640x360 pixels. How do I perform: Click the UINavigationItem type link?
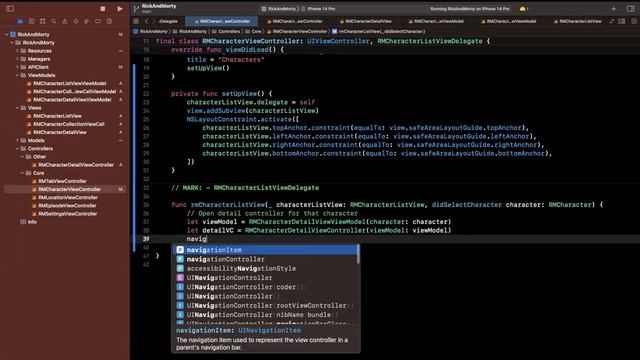269,331
